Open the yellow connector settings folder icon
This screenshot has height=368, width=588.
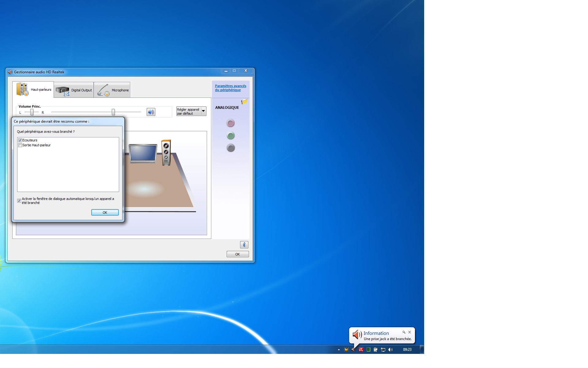click(244, 102)
